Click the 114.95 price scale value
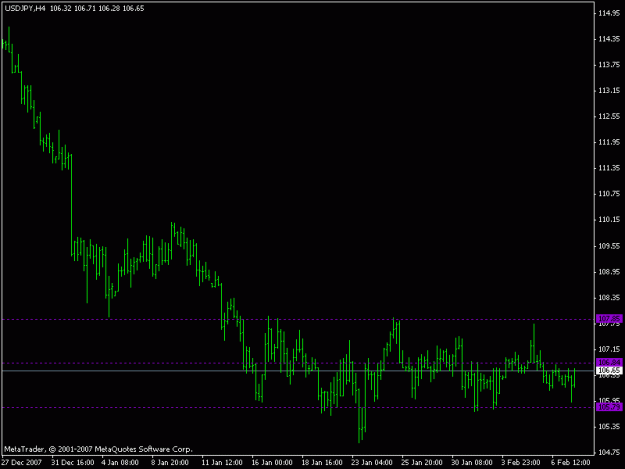The width and height of the screenshot is (625, 469). click(x=609, y=13)
